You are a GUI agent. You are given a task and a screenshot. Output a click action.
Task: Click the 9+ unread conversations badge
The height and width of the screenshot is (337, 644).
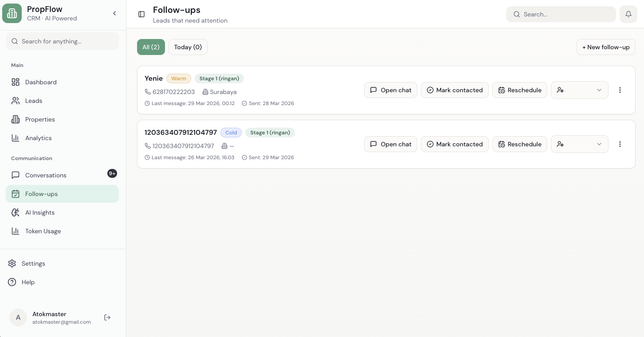[112, 173]
